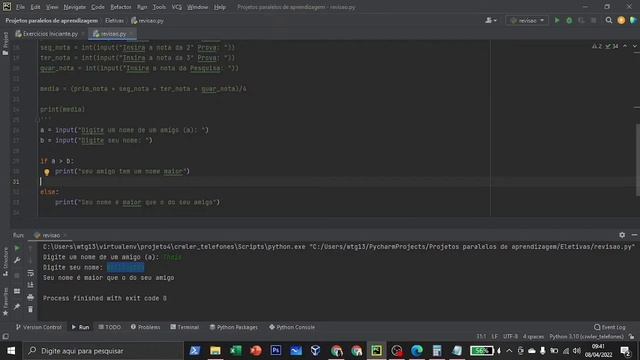Image resolution: width=640 pixels, height=360 pixels.
Task: Open the Project side panel
Action: pos(5,43)
